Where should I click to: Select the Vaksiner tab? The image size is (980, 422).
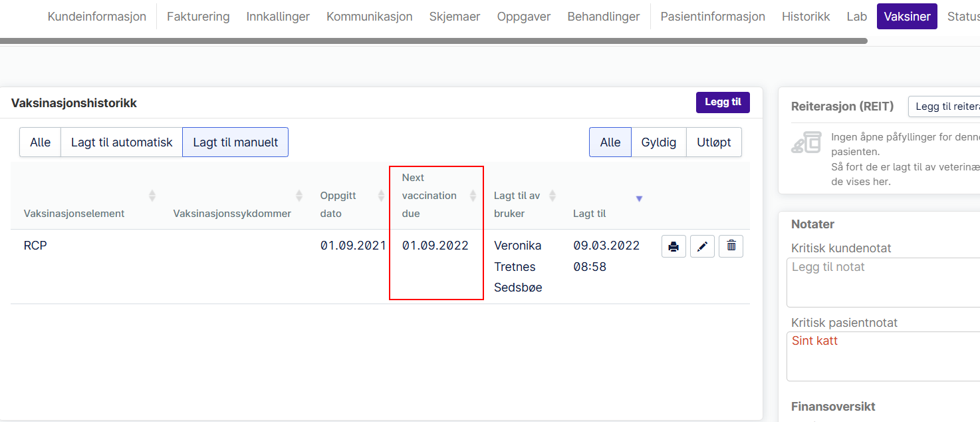(907, 17)
